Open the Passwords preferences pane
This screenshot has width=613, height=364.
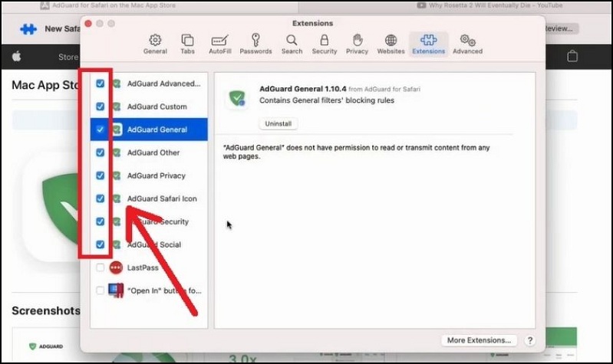[255, 44]
